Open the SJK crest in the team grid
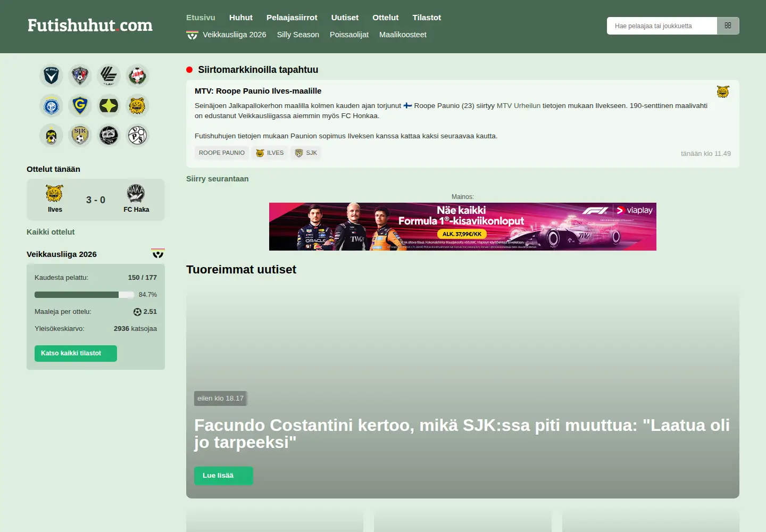Screen dimensions: 766x532 coord(80,136)
